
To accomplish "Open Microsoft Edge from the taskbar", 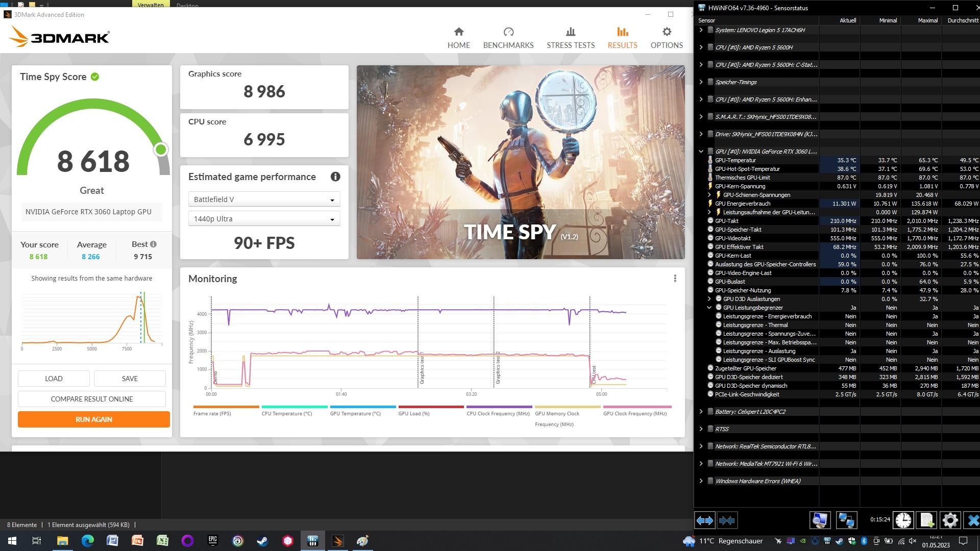I will (x=87, y=540).
